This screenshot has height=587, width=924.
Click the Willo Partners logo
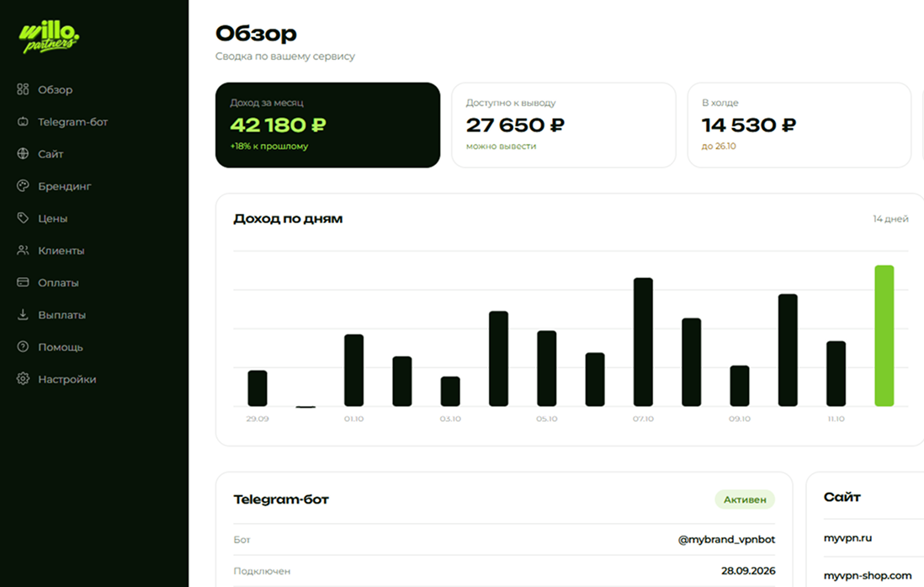[50, 37]
